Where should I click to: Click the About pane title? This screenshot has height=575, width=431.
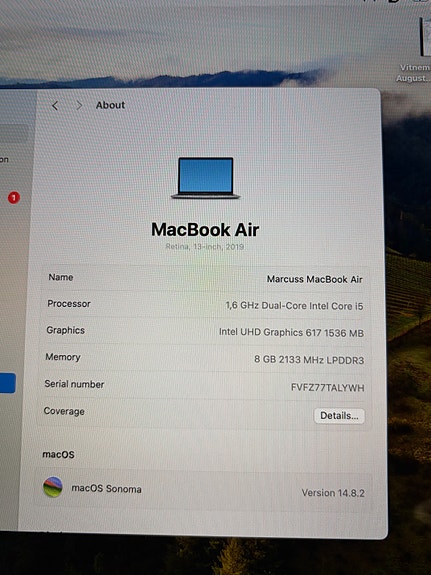(110, 105)
